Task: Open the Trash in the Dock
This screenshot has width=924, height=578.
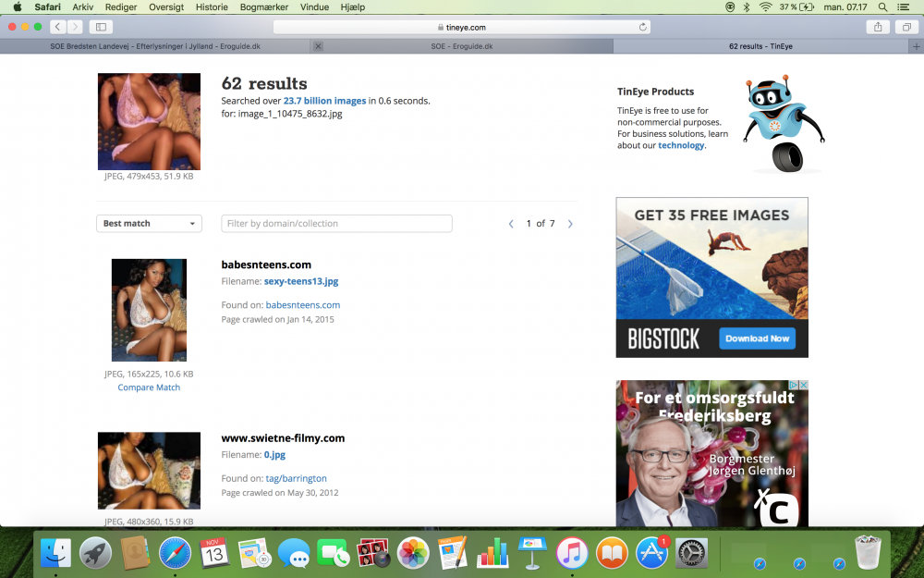Action: tap(868, 552)
